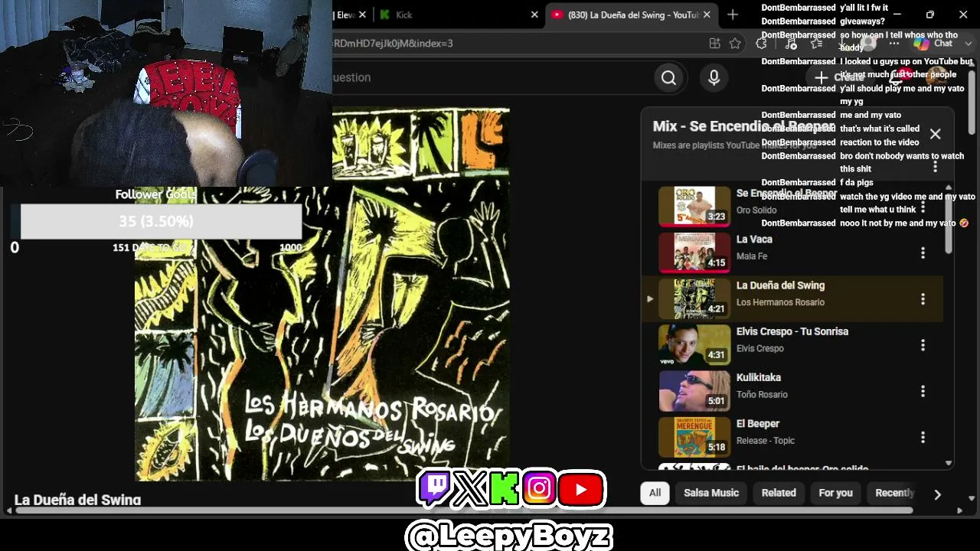The height and width of the screenshot is (551, 980).
Task: Select the Salsa Music filter chip
Action: (711, 493)
